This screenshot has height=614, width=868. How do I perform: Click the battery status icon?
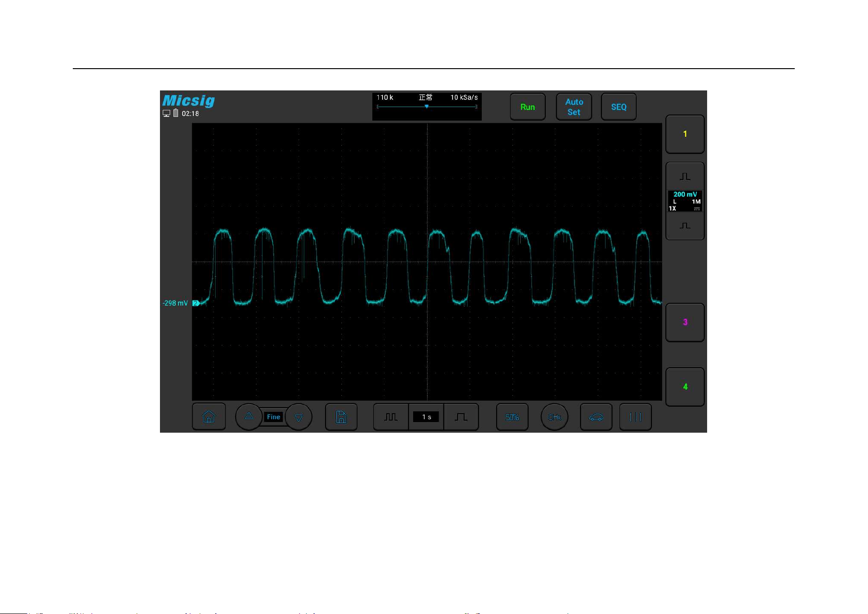click(176, 113)
